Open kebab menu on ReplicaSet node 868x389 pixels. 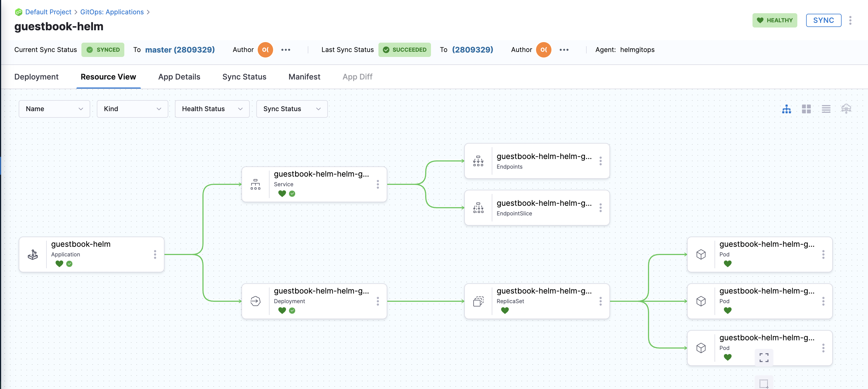tap(600, 301)
